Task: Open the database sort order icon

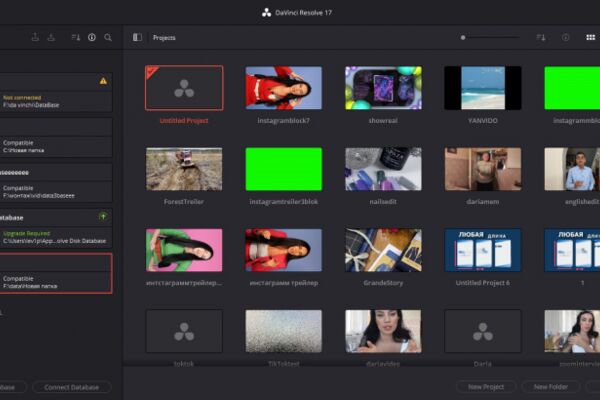Action: coord(76,37)
